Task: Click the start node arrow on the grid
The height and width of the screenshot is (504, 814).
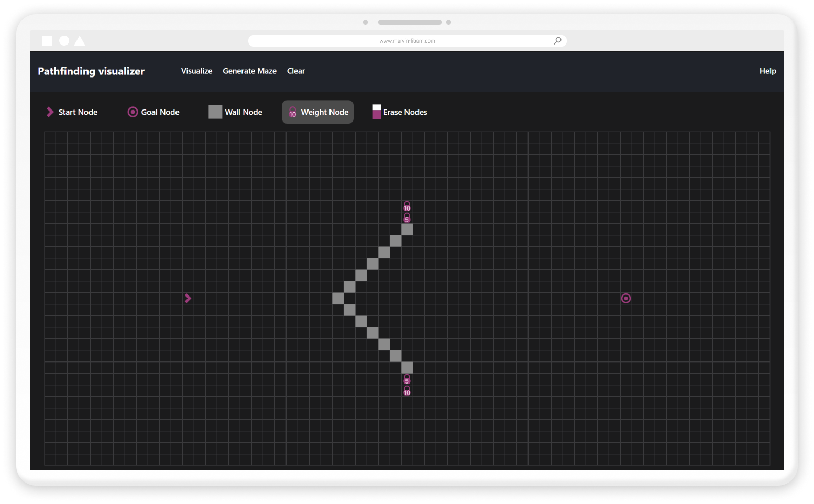Action: pos(188,298)
